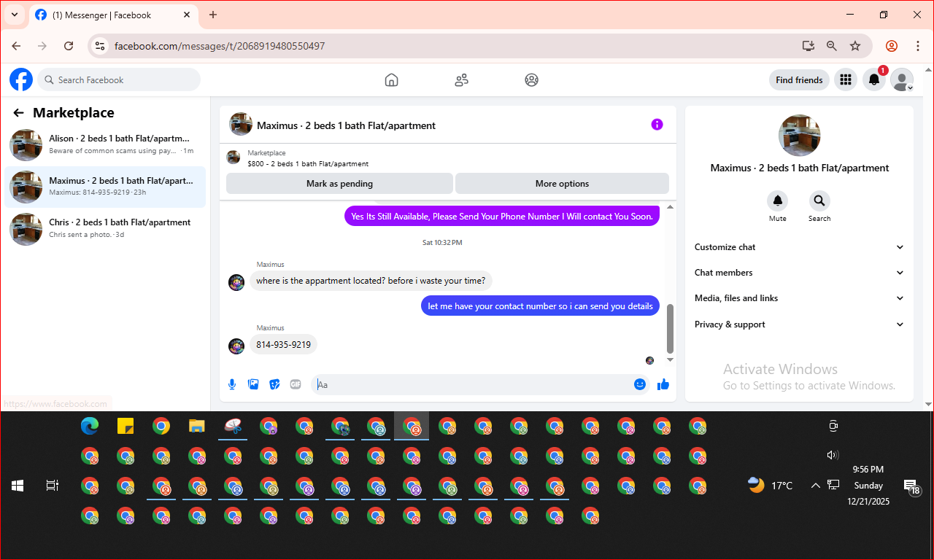The height and width of the screenshot is (560, 934).
Task: Launch Microsoft Edge from the taskbar
Action: point(90,427)
